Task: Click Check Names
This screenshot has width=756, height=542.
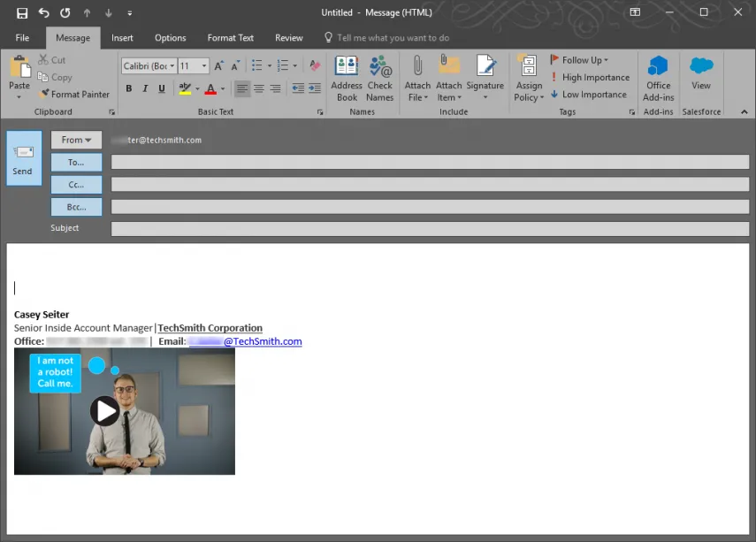Action: click(x=380, y=79)
